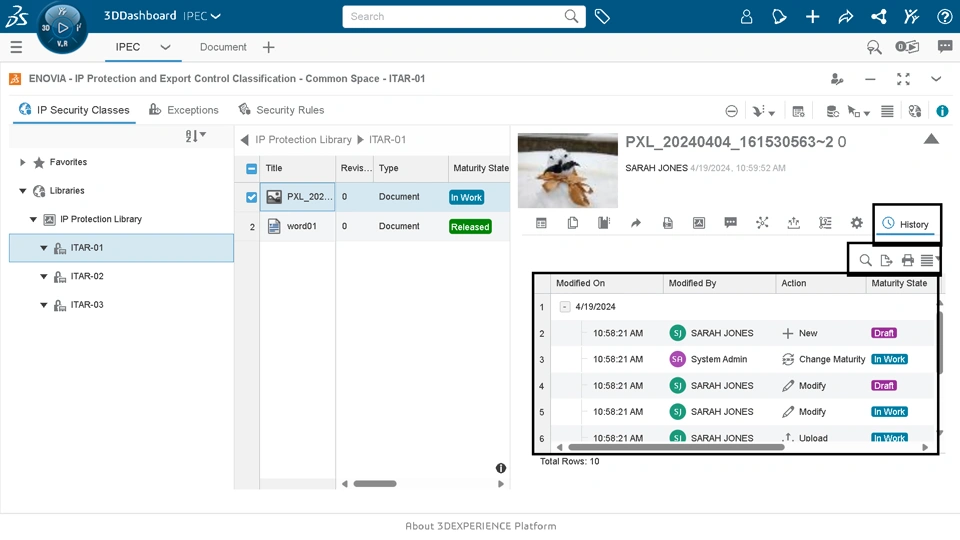Open the insert arrow dropdown in toolbar

[763, 111]
